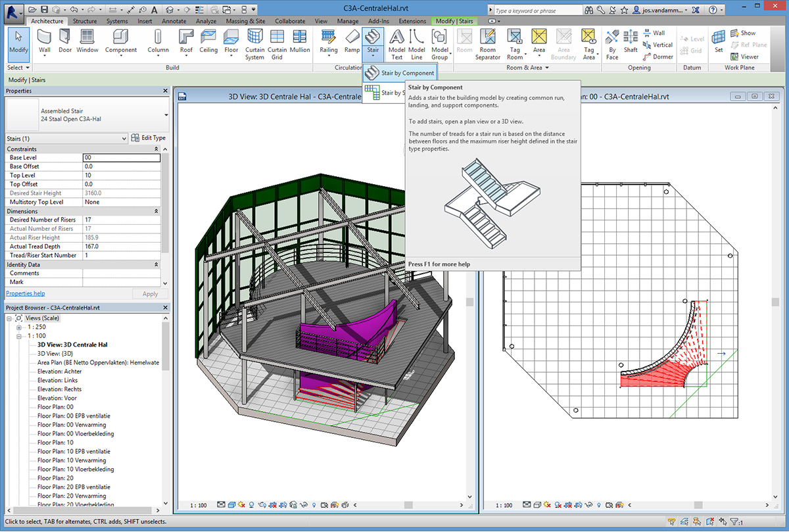Click the Actual Tread Depth value 167.0

(121, 246)
